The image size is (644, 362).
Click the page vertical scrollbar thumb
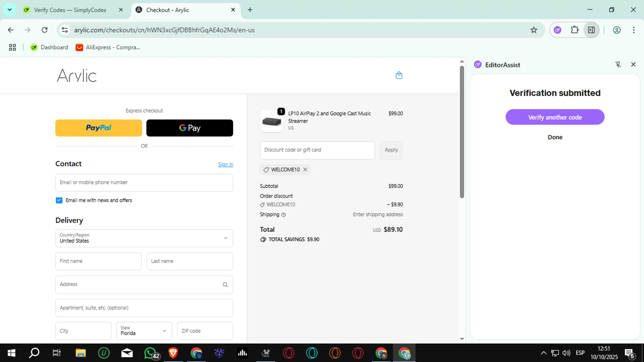[462, 132]
